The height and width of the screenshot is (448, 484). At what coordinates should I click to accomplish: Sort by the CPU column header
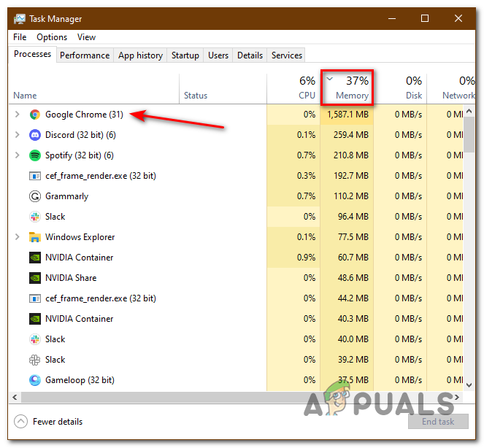pos(293,88)
